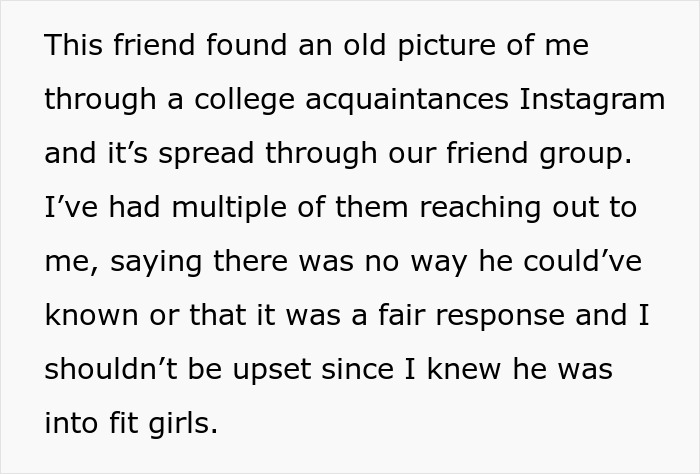Click the word "I've" starting a line
The image size is (700, 474).
coord(68,208)
